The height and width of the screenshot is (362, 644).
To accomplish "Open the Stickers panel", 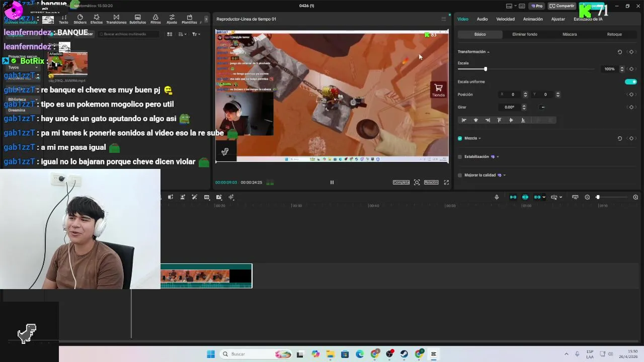I will pos(80,19).
